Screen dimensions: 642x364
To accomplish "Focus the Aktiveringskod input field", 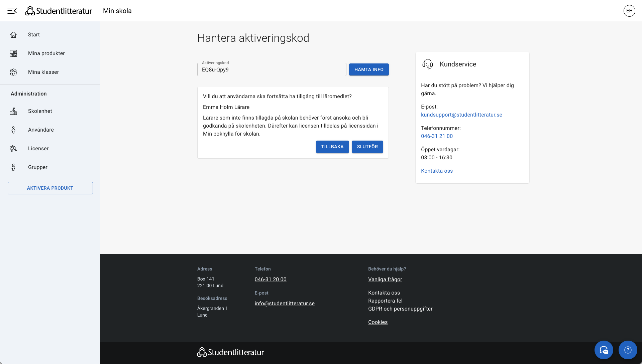I will click(x=272, y=70).
